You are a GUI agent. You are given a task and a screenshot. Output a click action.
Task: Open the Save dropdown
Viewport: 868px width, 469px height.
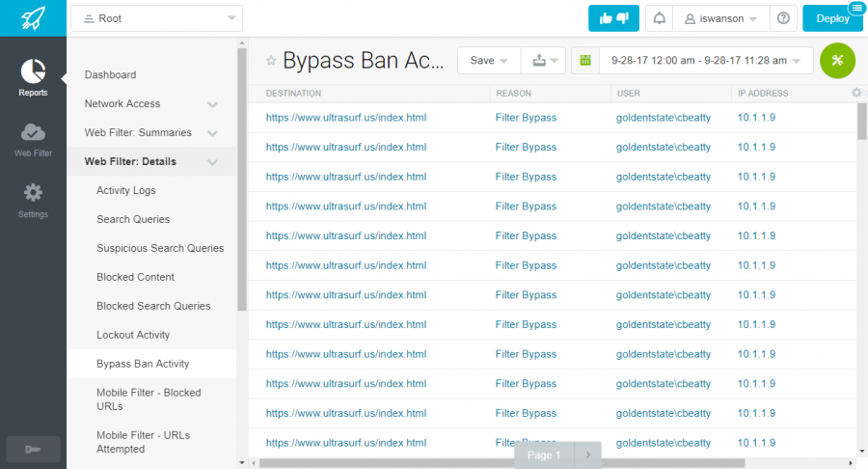point(489,61)
